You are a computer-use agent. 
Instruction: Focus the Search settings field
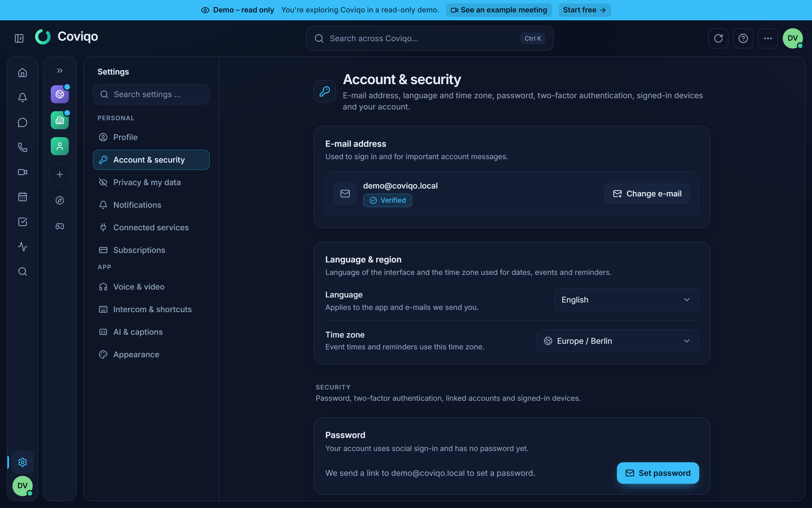[151, 95]
